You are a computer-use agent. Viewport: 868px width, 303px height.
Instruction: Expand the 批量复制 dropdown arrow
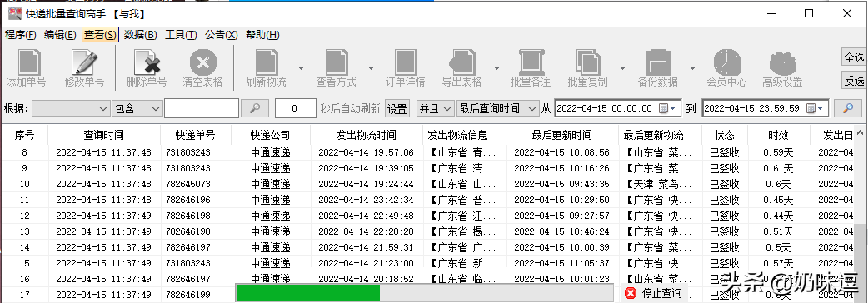pos(622,68)
